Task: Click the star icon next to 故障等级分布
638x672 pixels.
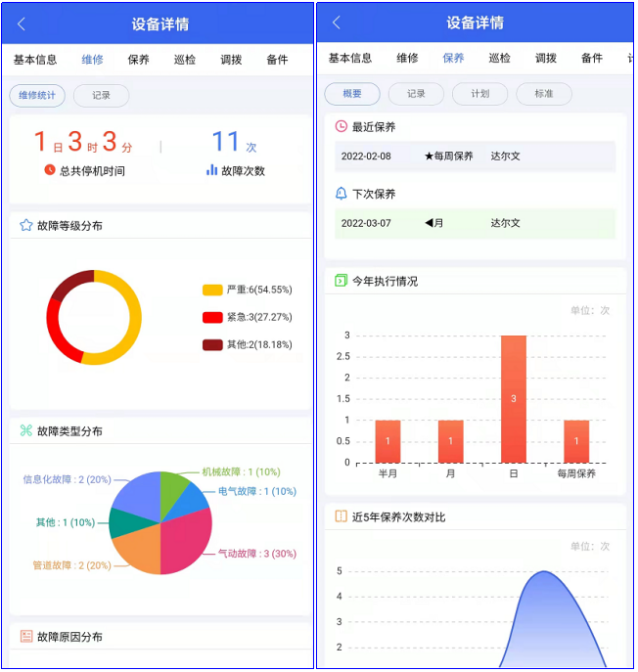Action: point(26,226)
